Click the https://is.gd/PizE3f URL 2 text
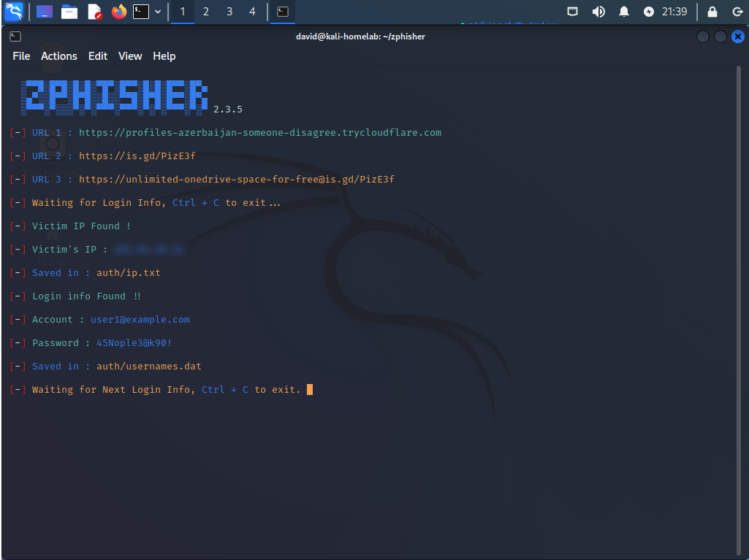Viewport: 749px width, 560px height. [137, 156]
